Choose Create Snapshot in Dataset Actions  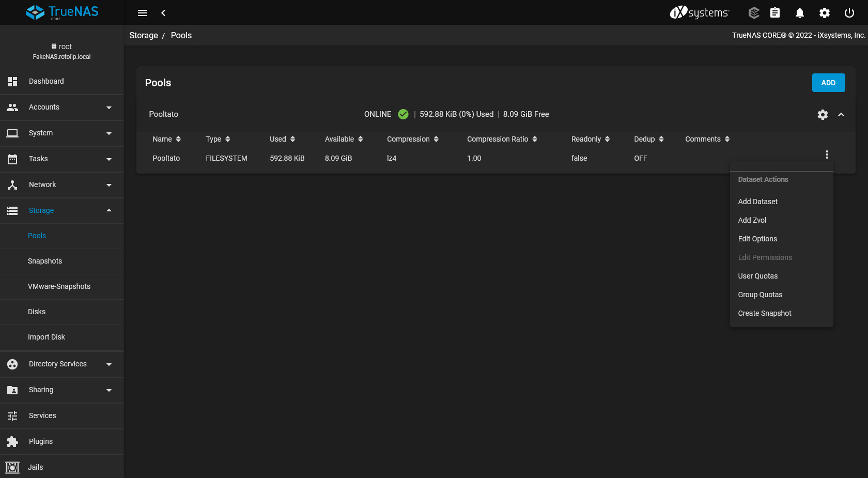click(764, 313)
